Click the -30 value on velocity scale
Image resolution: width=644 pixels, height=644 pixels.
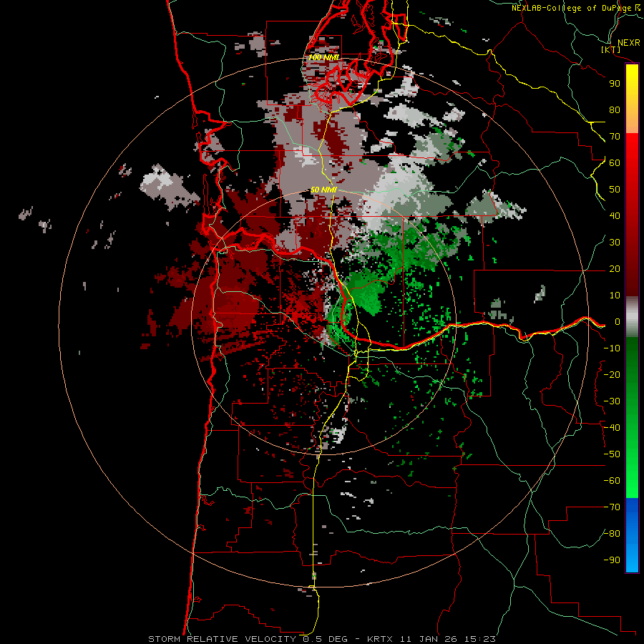[x=612, y=401]
